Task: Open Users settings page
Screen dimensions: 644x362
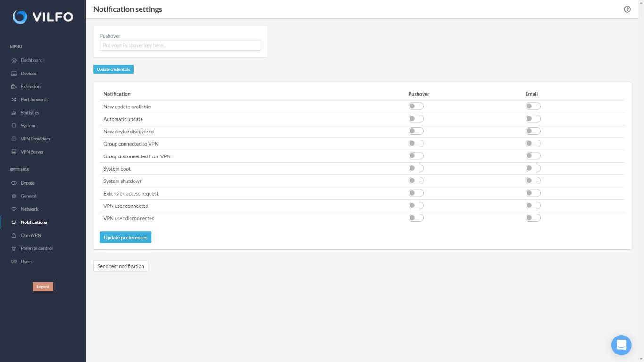Action: (x=26, y=262)
